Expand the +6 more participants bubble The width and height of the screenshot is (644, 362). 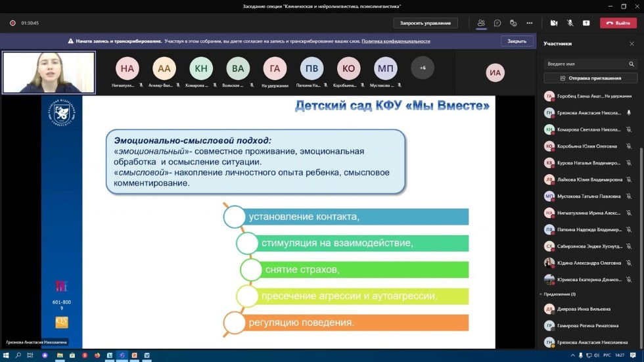click(423, 68)
